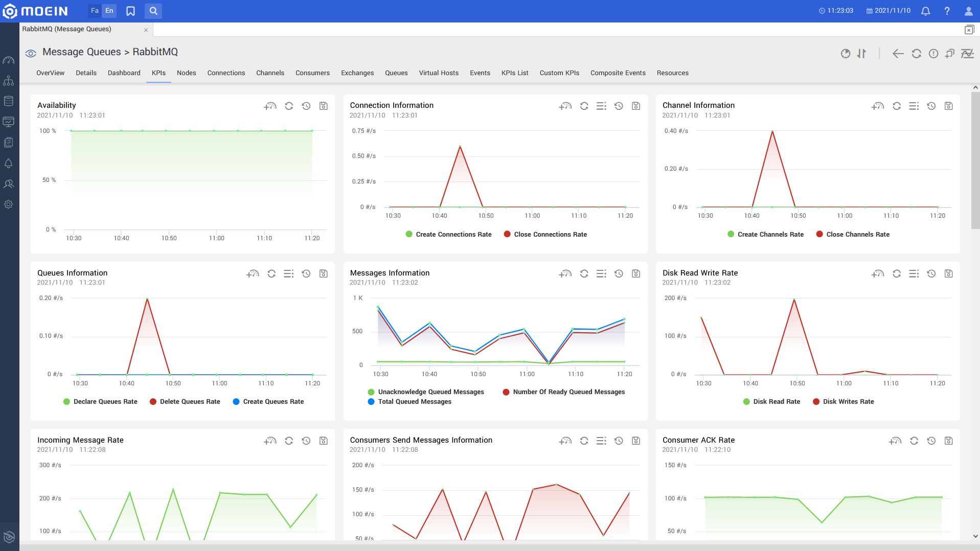Image resolution: width=980 pixels, height=551 pixels.
Task: Click the sort arrows icon in header toolbar
Action: pos(862,54)
